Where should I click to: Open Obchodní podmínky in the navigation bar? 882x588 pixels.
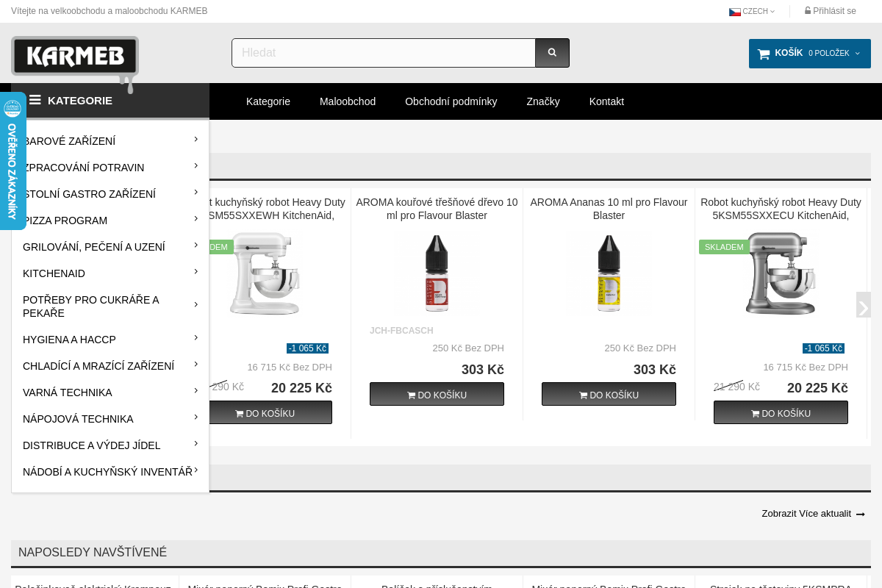point(451,101)
